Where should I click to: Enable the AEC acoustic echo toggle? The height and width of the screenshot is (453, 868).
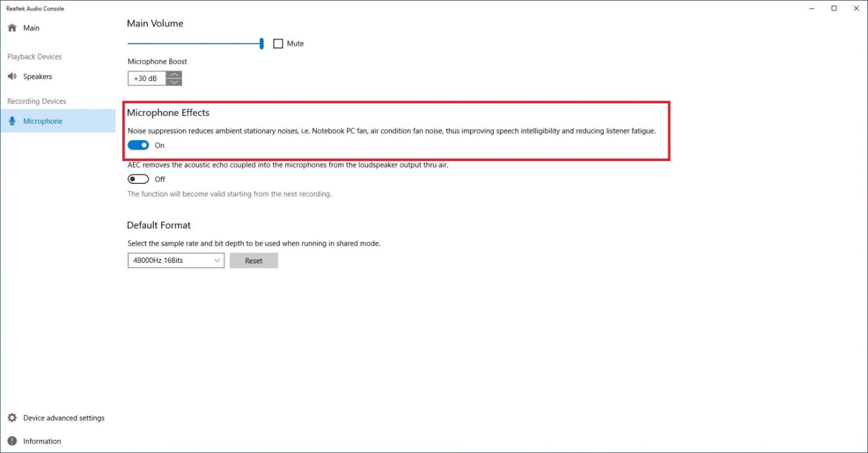[138, 179]
